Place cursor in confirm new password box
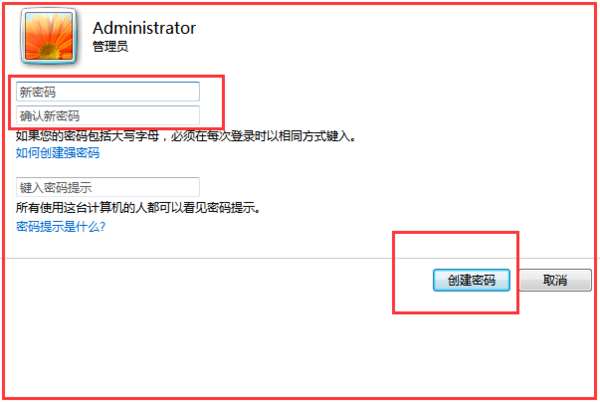This screenshot has width=600, height=402. pyautogui.click(x=108, y=116)
